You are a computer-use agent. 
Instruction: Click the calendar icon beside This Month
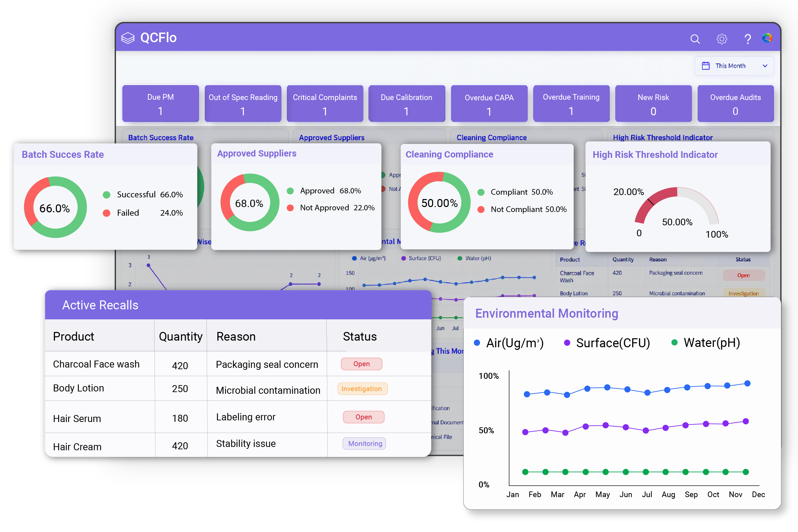click(x=705, y=65)
